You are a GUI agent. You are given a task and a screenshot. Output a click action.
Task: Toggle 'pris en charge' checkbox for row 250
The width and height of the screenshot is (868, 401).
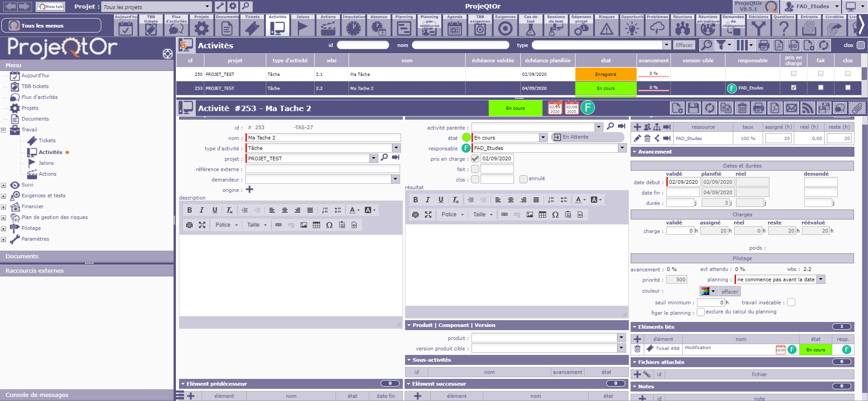click(x=793, y=74)
